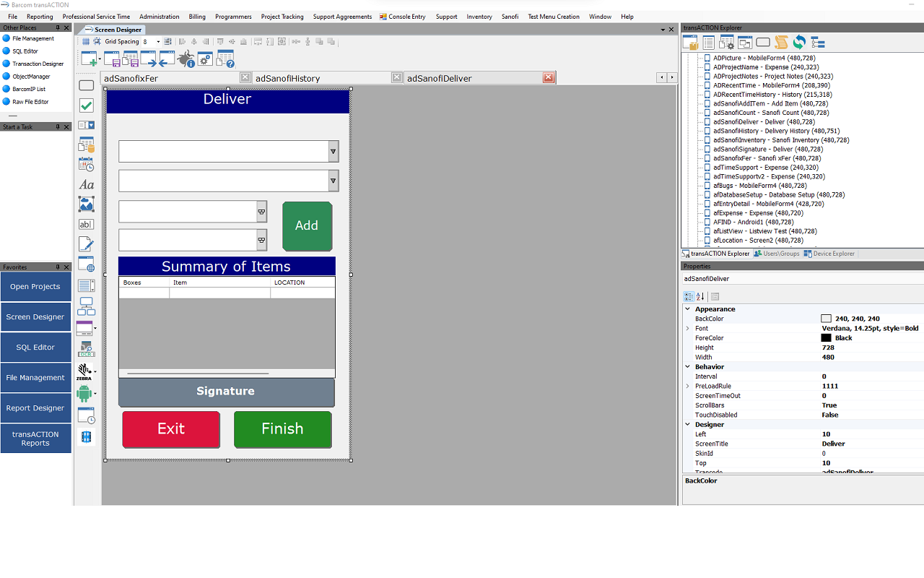Toggle snap to grid icon
Image resolution: width=924 pixels, height=578 pixels.
(x=97, y=42)
